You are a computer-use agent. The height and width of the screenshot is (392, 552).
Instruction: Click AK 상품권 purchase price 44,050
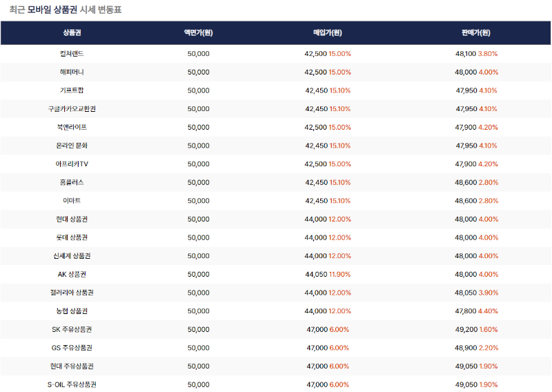tap(316, 275)
